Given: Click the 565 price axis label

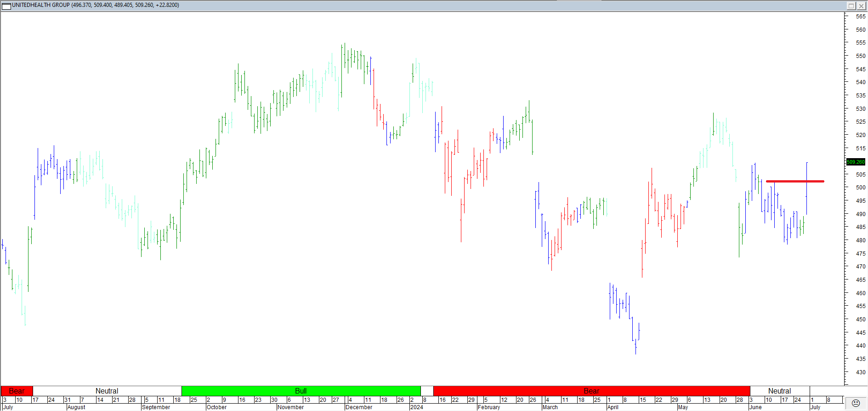Looking at the screenshot, I should 861,16.
